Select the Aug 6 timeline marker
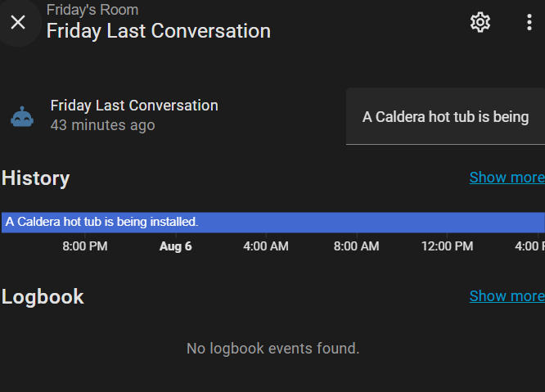This screenshot has width=545, height=392. coord(175,246)
